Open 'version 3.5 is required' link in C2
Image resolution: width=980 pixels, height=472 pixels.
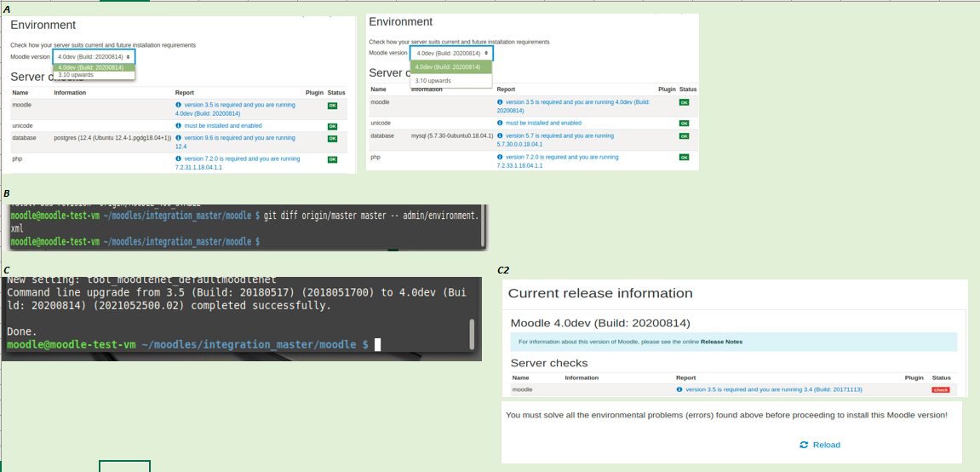(774, 389)
